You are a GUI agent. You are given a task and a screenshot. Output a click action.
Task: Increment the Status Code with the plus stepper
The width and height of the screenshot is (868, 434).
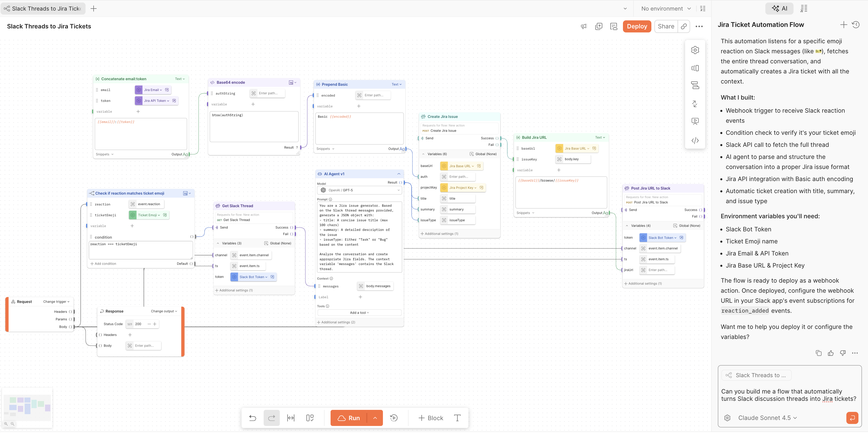[155, 324]
